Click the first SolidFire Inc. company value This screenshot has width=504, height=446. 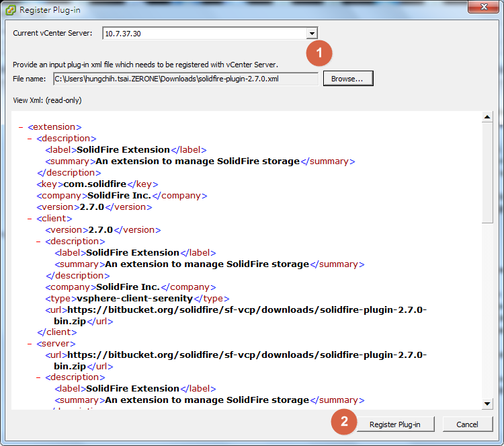click(119, 196)
